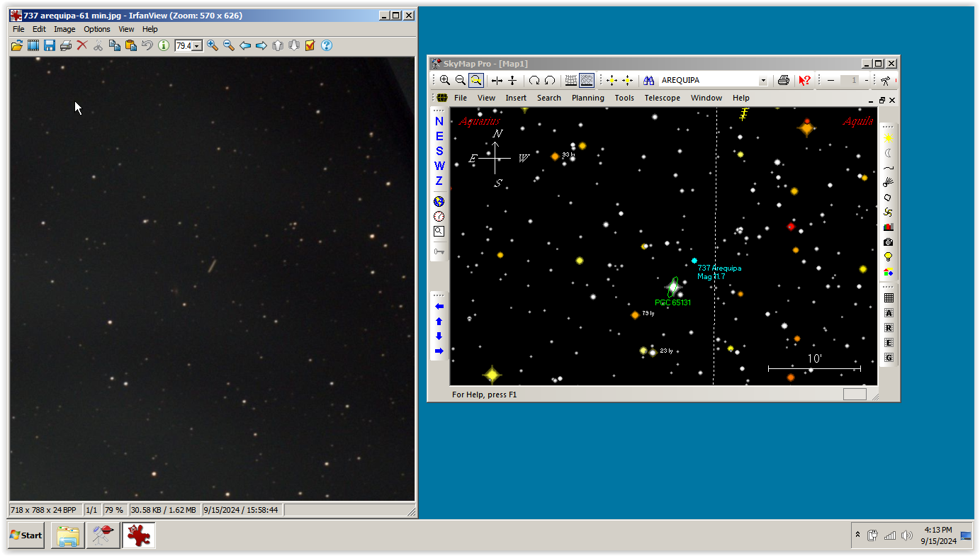
Task: Open SkyMap's Planning menu
Action: (x=588, y=98)
